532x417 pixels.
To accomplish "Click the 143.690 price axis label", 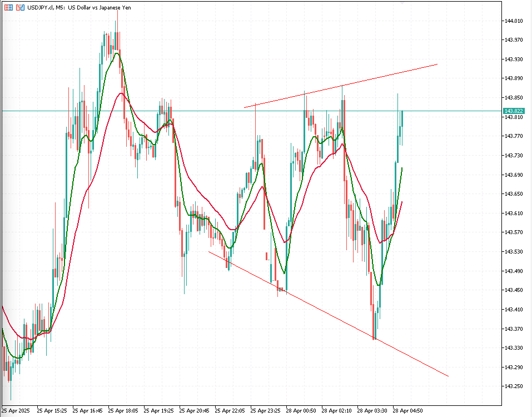I will pyautogui.click(x=514, y=175).
